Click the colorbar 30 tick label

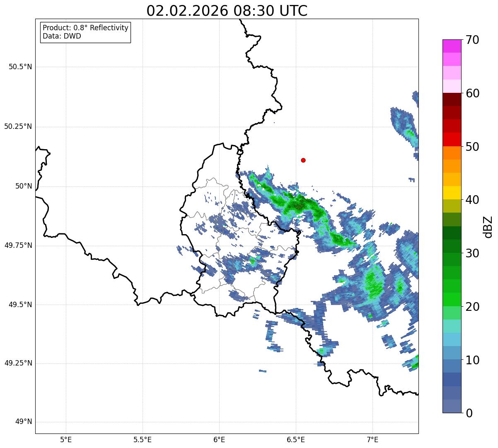(472, 253)
